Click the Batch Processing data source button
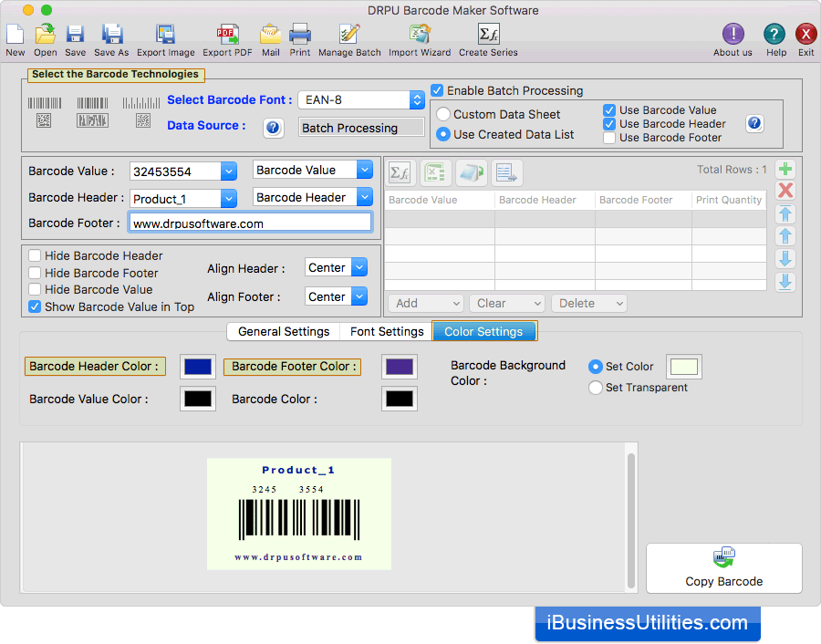821x644 pixels. pyautogui.click(x=360, y=128)
